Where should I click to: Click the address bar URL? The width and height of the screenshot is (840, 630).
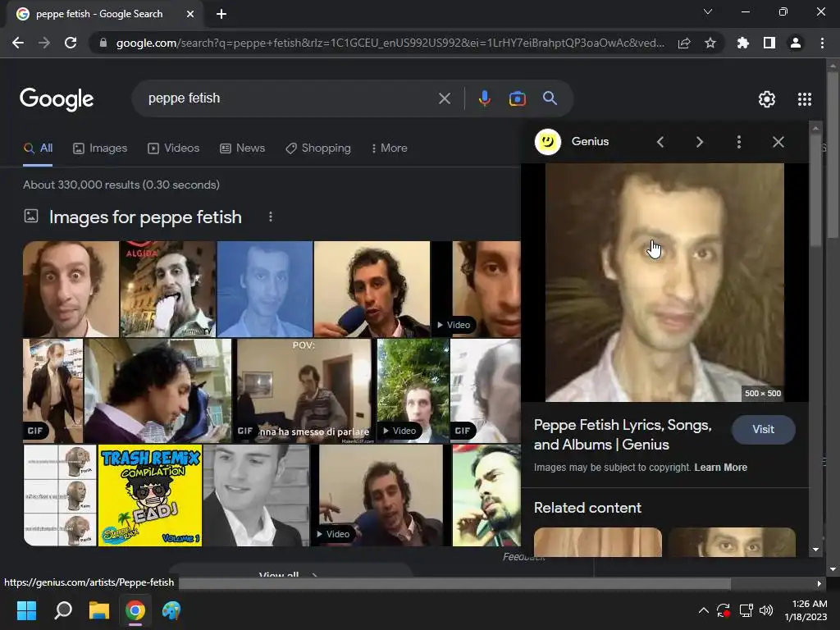(390, 43)
